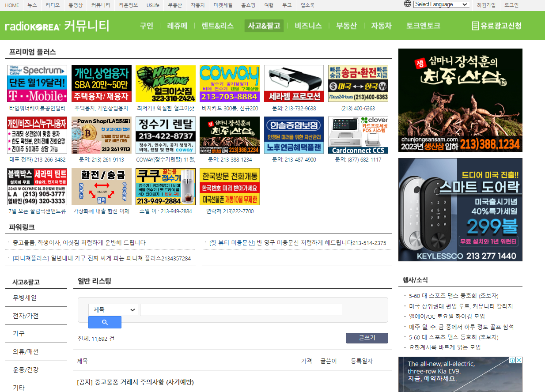
Task: Open the Hulk Moving ad thumbnail
Action: (166, 83)
